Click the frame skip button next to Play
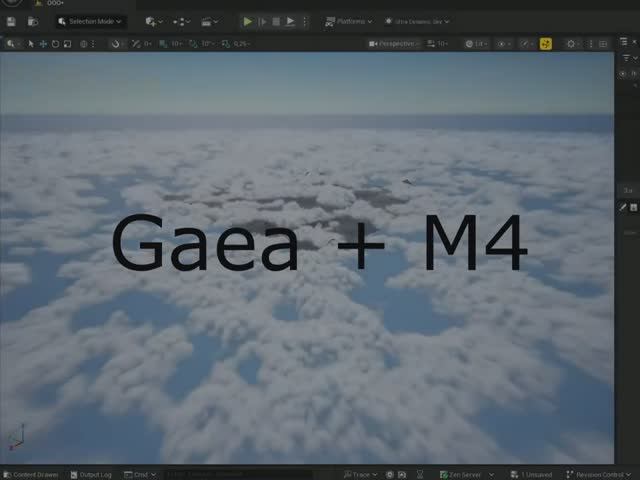640x480 pixels. click(262, 22)
